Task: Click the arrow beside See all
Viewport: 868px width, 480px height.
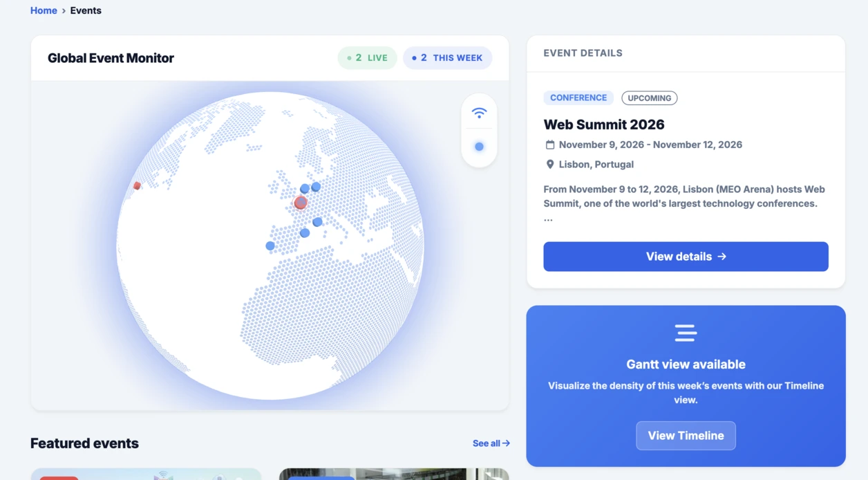Action: coord(506,443)
